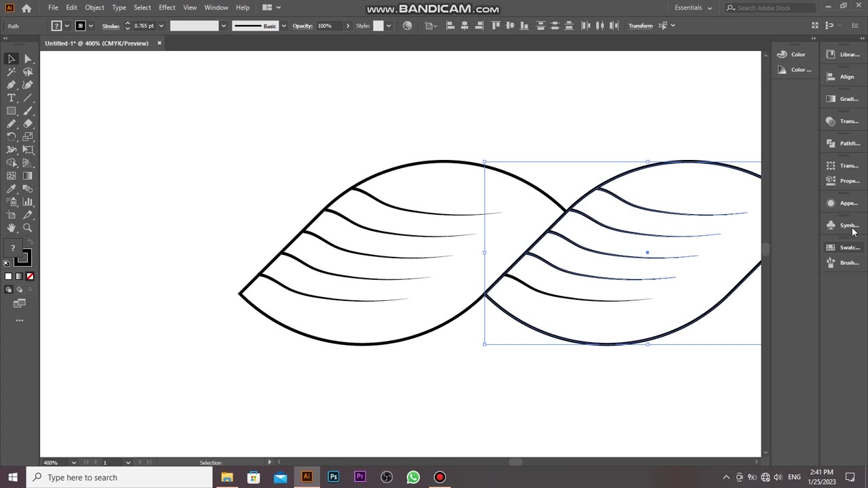
Task: Select the Eyedropper tool
Action: [x=12, y=189]
